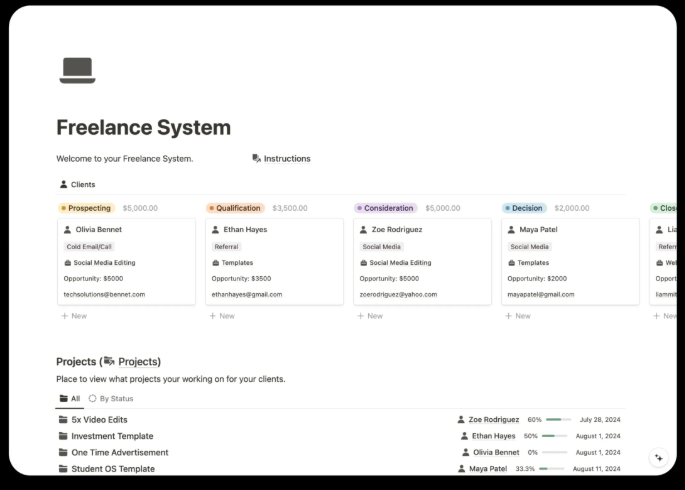Click briefcase icon on Maya Patel card

click(512, 262)
